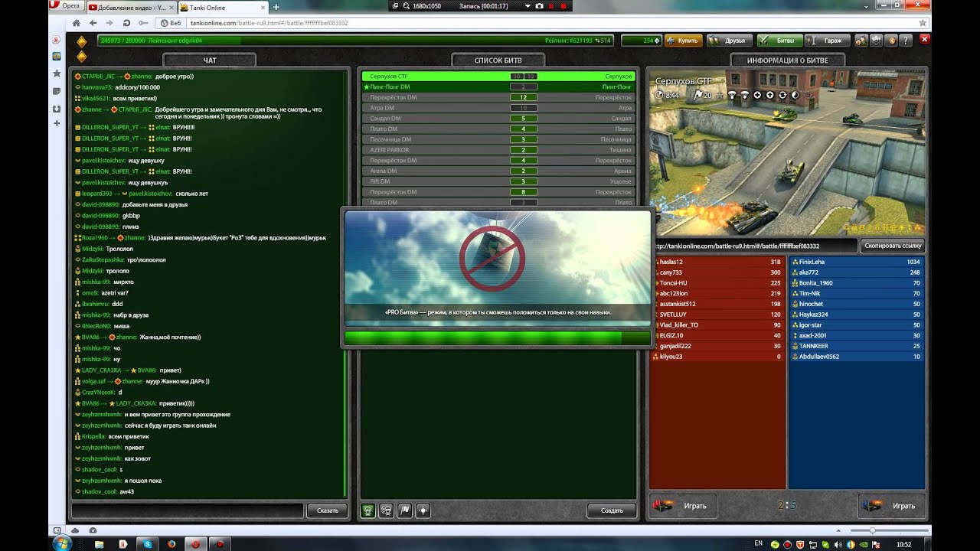This screenshot has width=980, height=551.
Task: Join the red team with Играть
Action: [682, 506]
